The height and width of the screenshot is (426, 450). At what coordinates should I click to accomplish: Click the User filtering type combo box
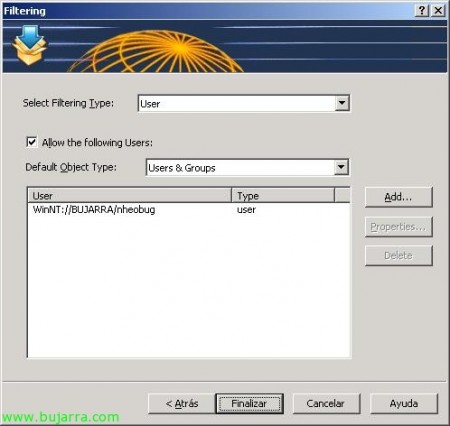(244, 103)
